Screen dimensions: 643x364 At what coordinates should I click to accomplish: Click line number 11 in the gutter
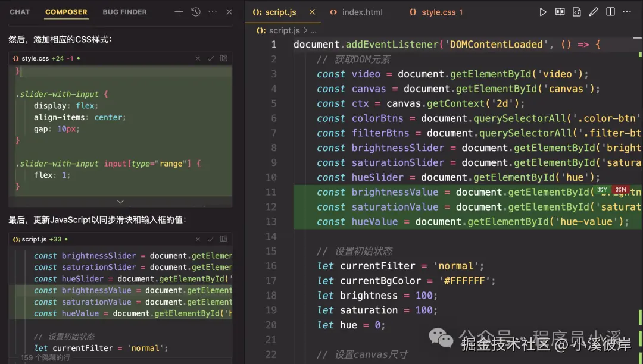tap(271, 192)
